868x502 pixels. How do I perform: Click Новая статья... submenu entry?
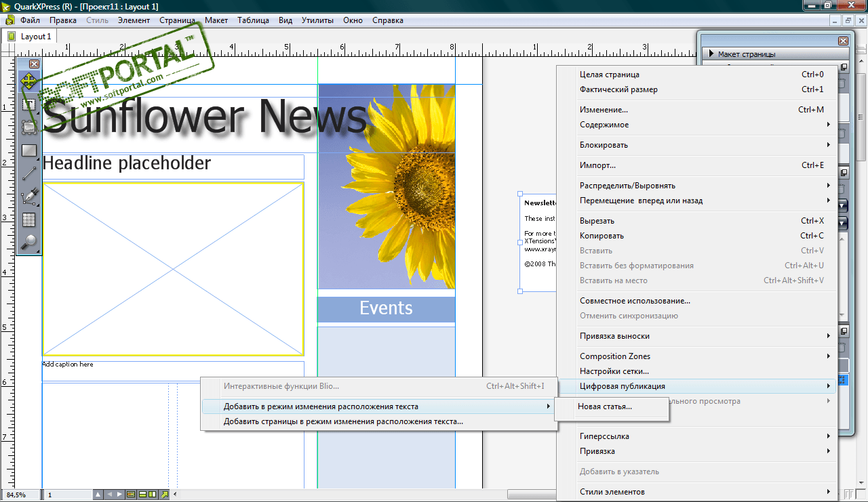pos(604,406)
